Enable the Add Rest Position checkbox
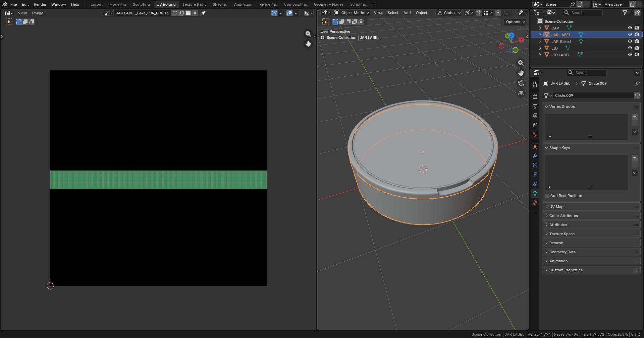Image resolution: width=644 pixels, height=338 pixels. click(x=547, y=196)
